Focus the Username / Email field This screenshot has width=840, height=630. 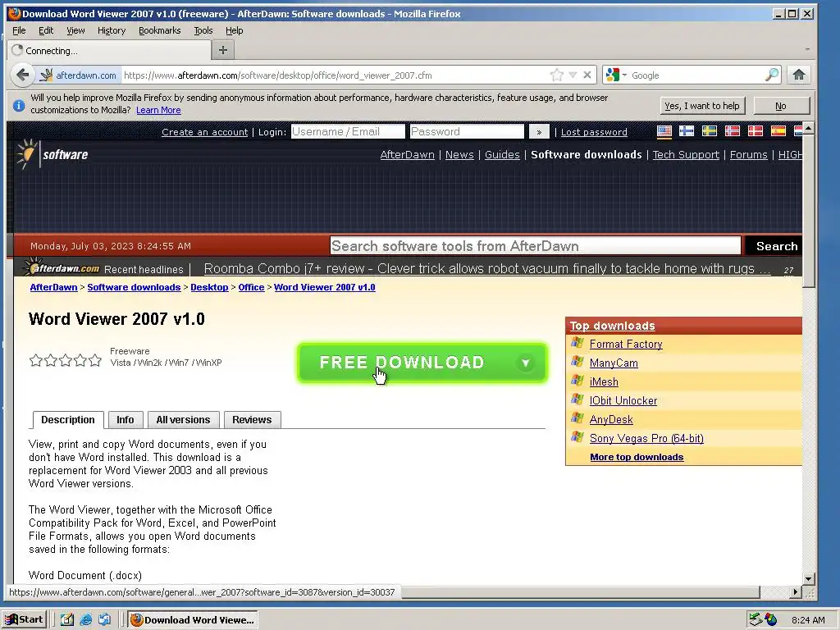[x=348, y=132]
